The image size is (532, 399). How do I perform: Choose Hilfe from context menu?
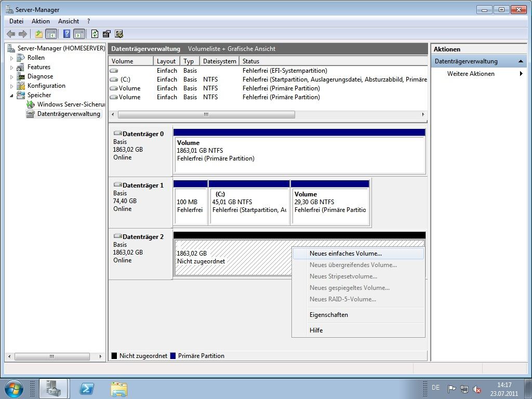tap(358, 330)
